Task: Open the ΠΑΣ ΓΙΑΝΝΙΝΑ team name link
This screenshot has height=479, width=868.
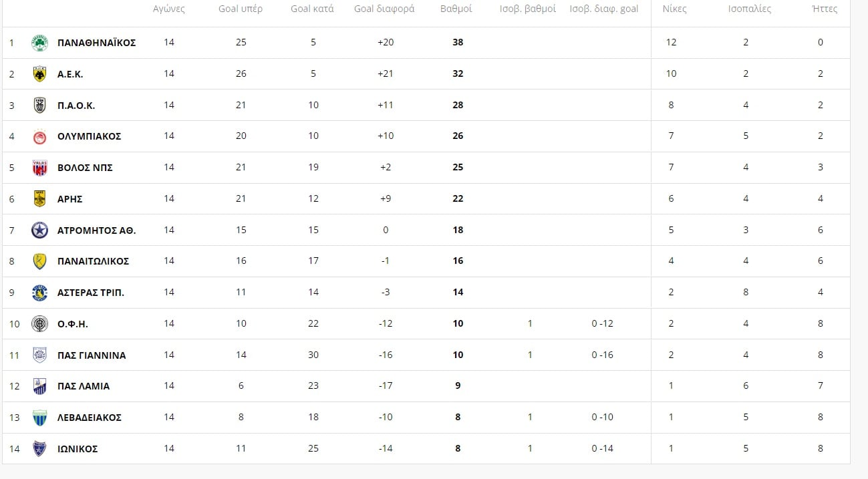Action: (92, 355)
